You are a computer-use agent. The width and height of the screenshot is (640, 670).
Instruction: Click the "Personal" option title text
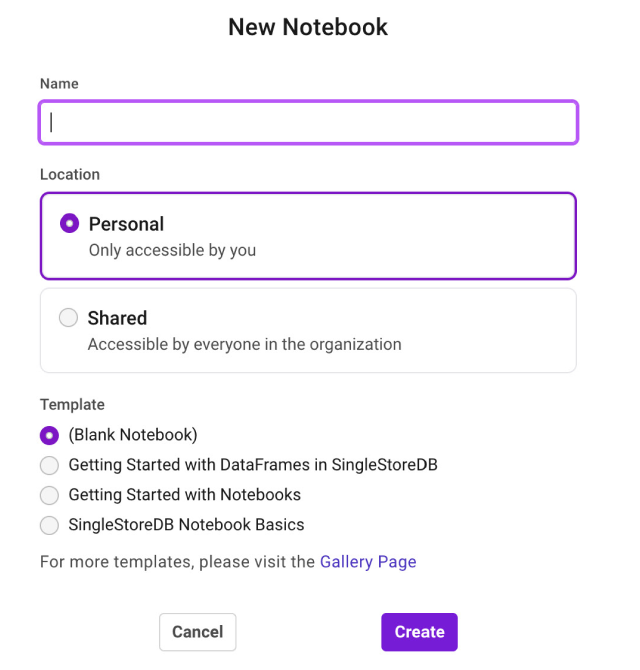(x=126, y=224)
